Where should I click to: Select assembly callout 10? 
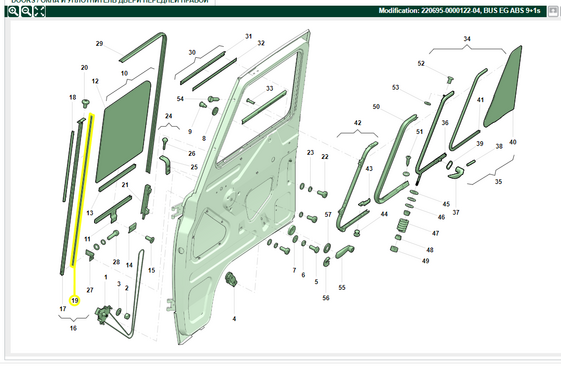click(x=124, y=73)
